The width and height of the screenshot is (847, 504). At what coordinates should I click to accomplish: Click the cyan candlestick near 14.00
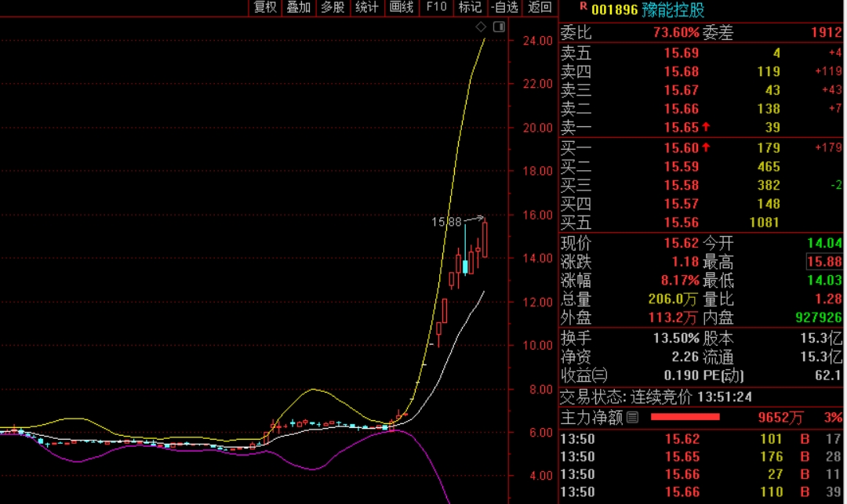point(465,251)
